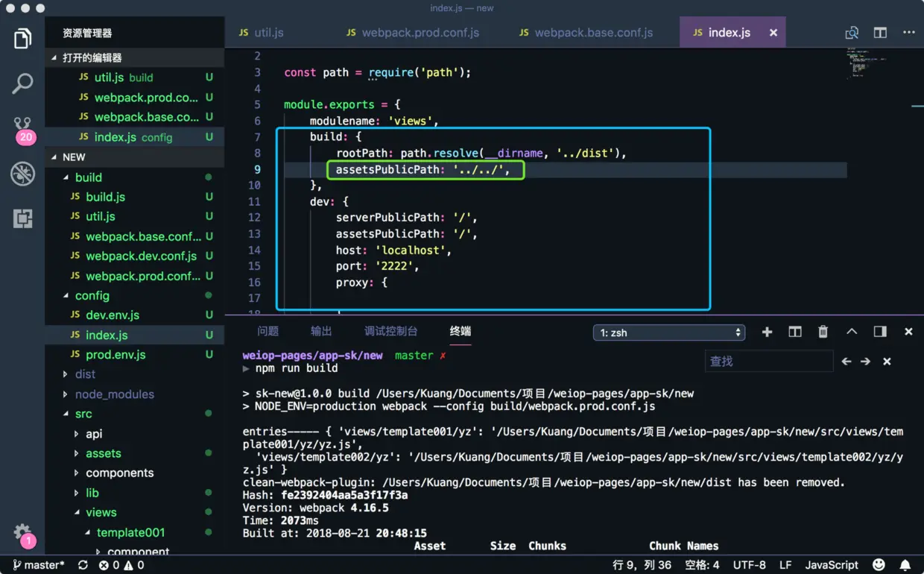The image size is (924, 574).
Task: Switch to the 问题 panel tab
Action: tap(268, 331)
